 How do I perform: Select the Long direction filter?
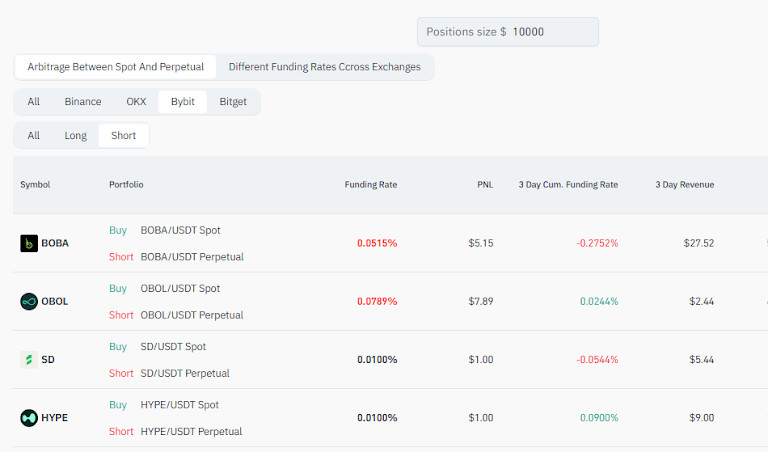(76, 136)
